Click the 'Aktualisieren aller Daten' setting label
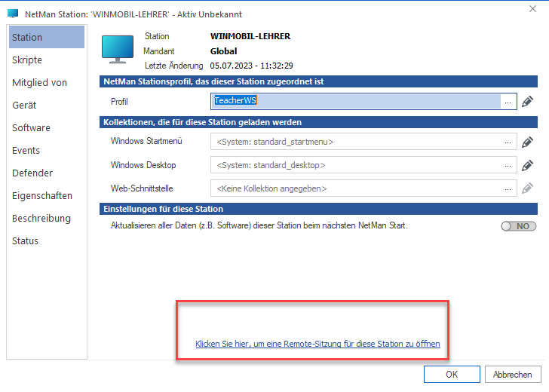Viewport: 549px width, 392px height. click(x=259, y=225)
